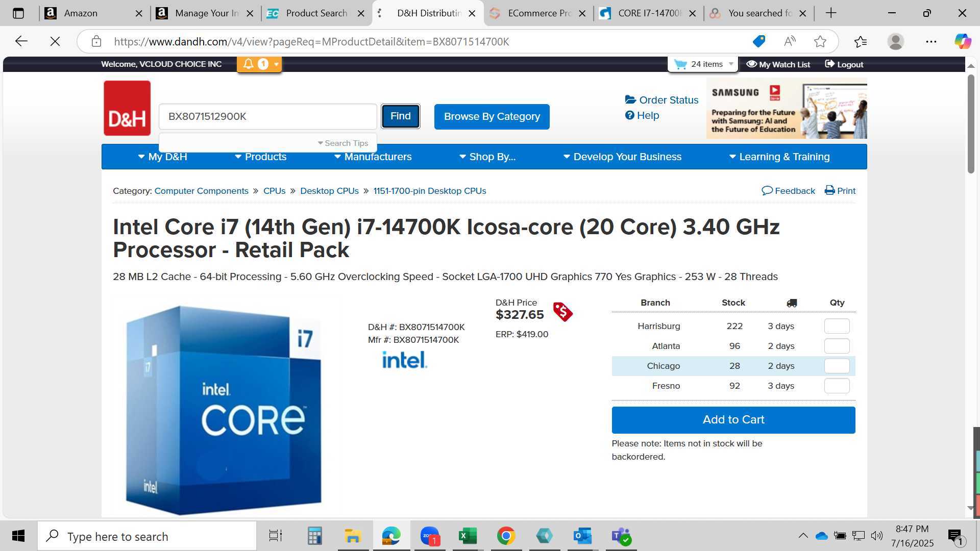980x551 pixels.
Task: Open Microsoft Teams from taskbar
Action: [x=621, y=536]
